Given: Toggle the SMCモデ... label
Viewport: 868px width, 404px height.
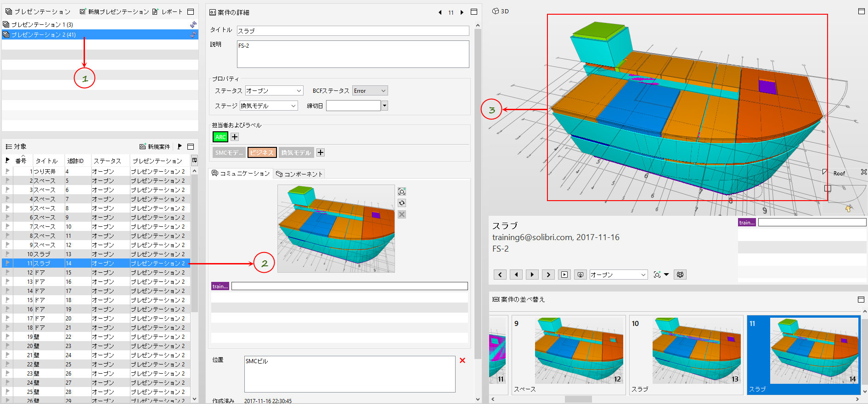Looking at the screenshot, I should tap(229, 152).
